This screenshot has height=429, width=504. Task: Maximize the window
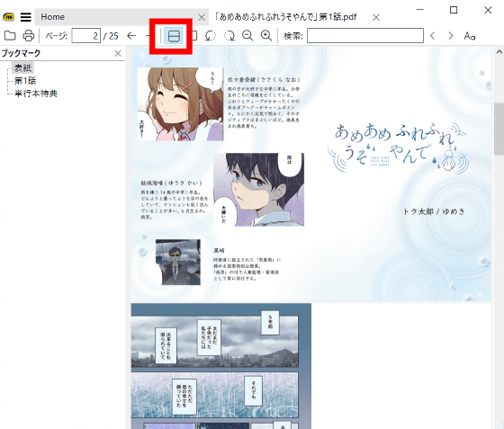pos(454,10)
